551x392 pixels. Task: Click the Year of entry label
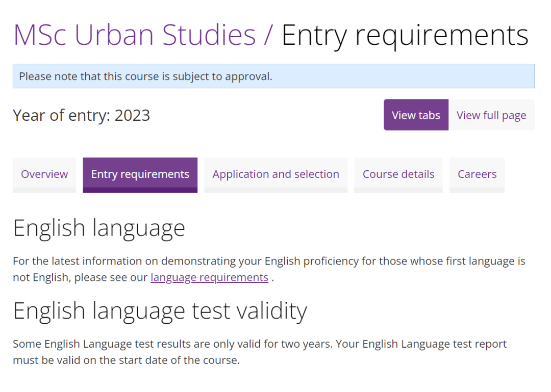click(62, 115)
